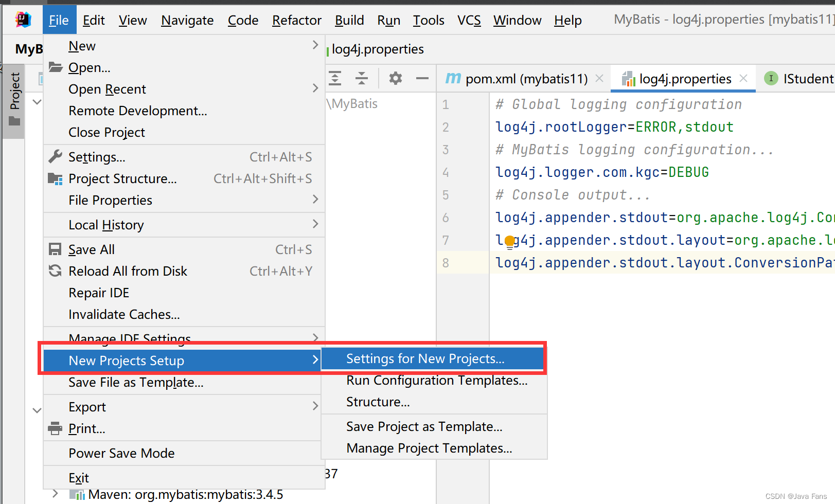Expand the Manage IDE Settings submenu arrow
Image resolution: width=835 pixels, height=504 pixels.
(315, 337)
